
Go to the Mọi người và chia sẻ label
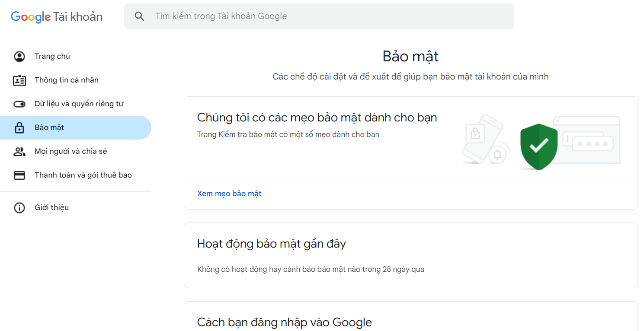click(x=71, y=151)
